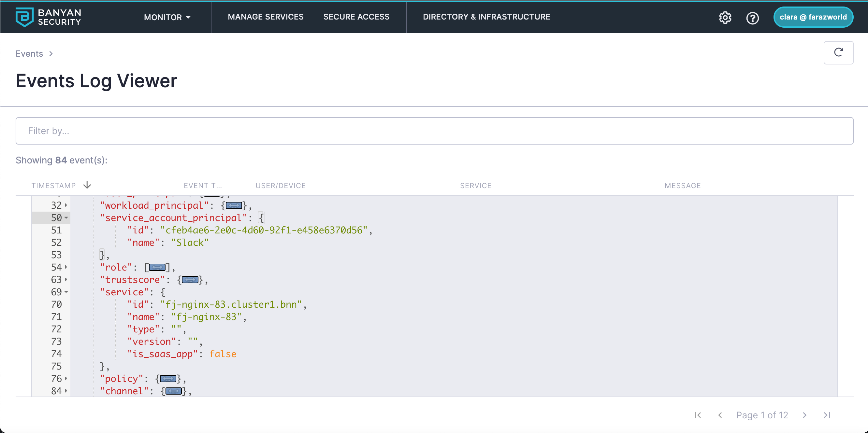Go to the last page of events

point(827,415)
